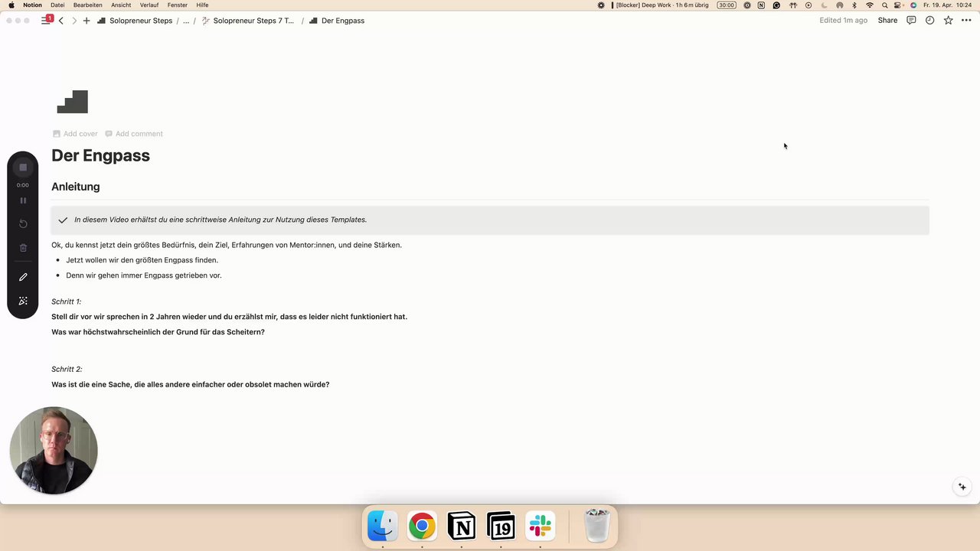The height and width of the screenshot is (551, 980).
Task: Open Bluetooth status in the menu bar
Action: click(854, 5)
